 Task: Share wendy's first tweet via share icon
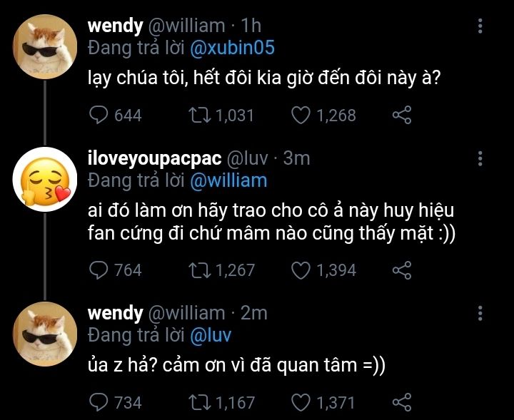click(x=401, y=116)
